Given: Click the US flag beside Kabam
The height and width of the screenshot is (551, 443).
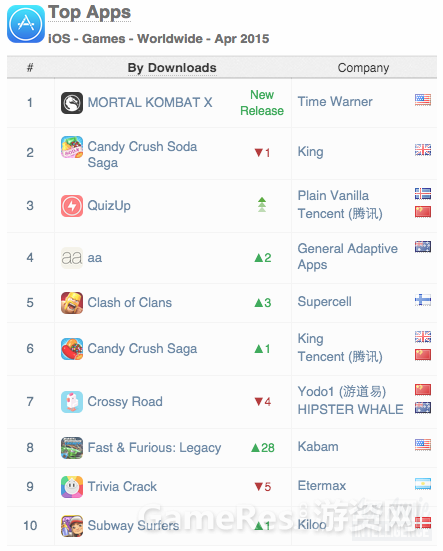Looking at the screenshot, I should [423, 445].
